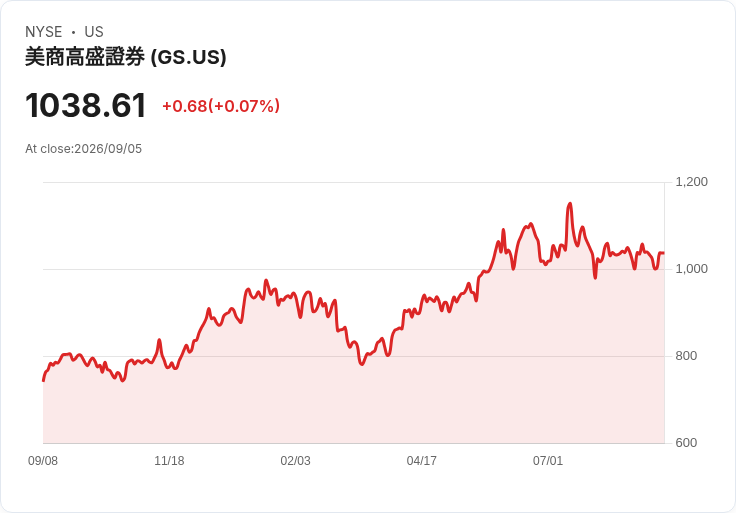Click the 600 y-axis label
Screen dimensions: 736x513
pos(686,443)
